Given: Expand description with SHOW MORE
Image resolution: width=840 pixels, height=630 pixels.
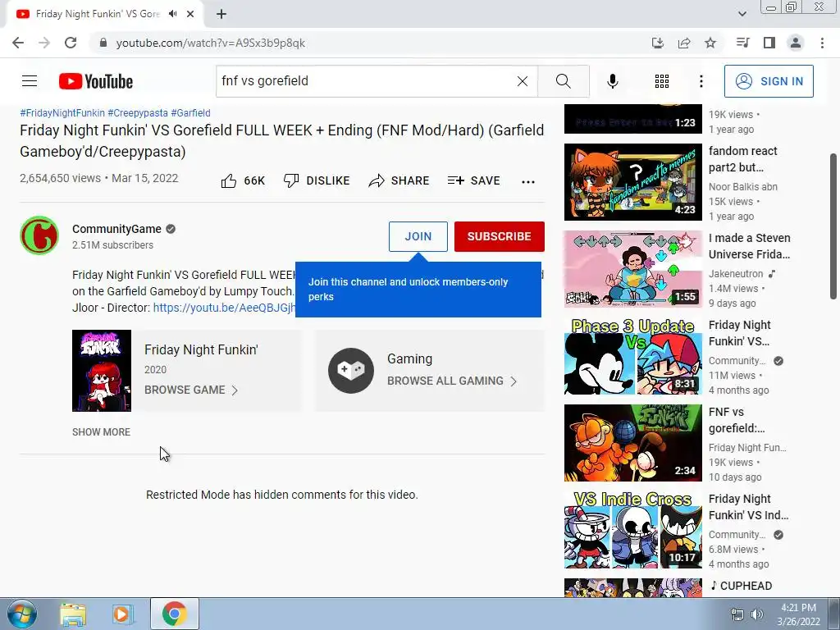Looking at the screenshot, I should (x=101, y=431).
